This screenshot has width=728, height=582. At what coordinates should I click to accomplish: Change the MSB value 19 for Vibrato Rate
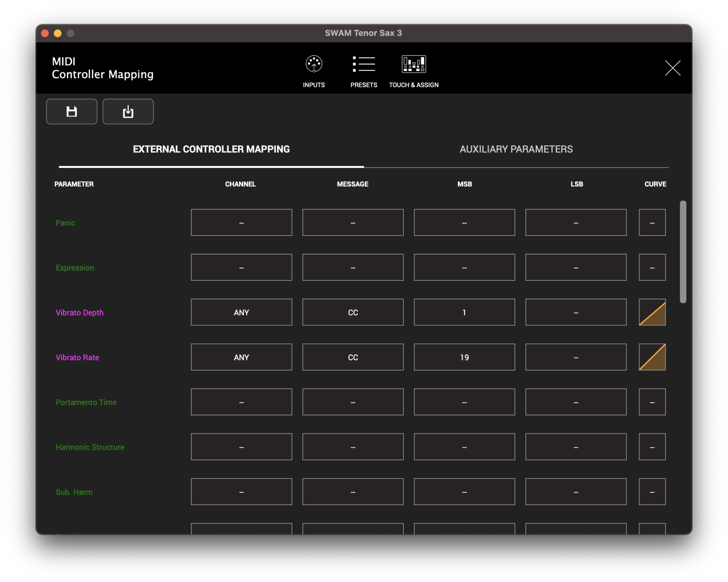(x=464, y=357)
